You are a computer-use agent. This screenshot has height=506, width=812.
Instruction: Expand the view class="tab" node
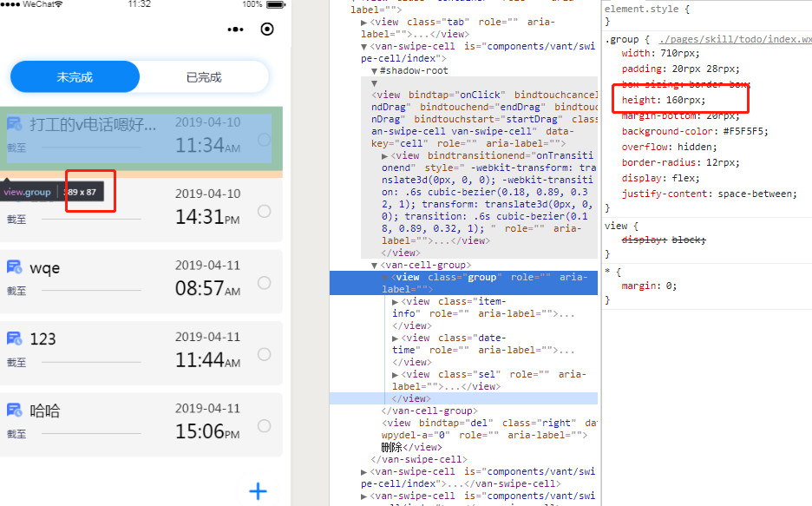coord(364,22)
